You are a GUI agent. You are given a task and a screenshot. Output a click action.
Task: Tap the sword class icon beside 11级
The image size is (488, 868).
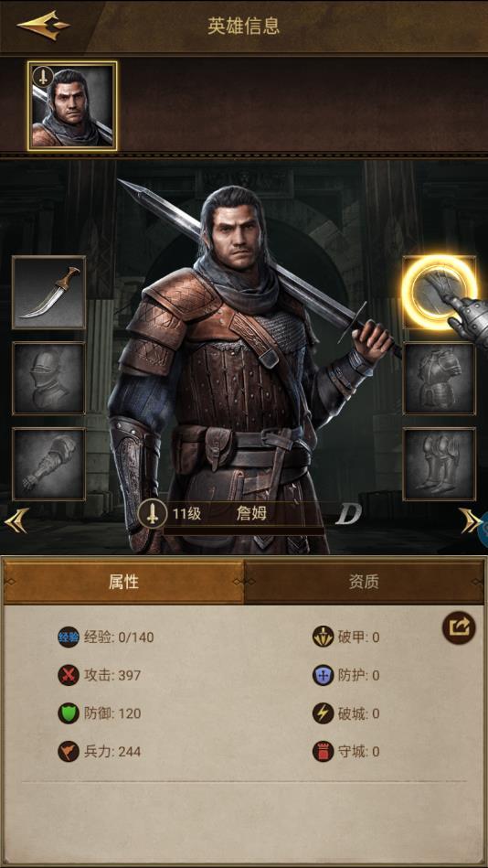[152, 514]
